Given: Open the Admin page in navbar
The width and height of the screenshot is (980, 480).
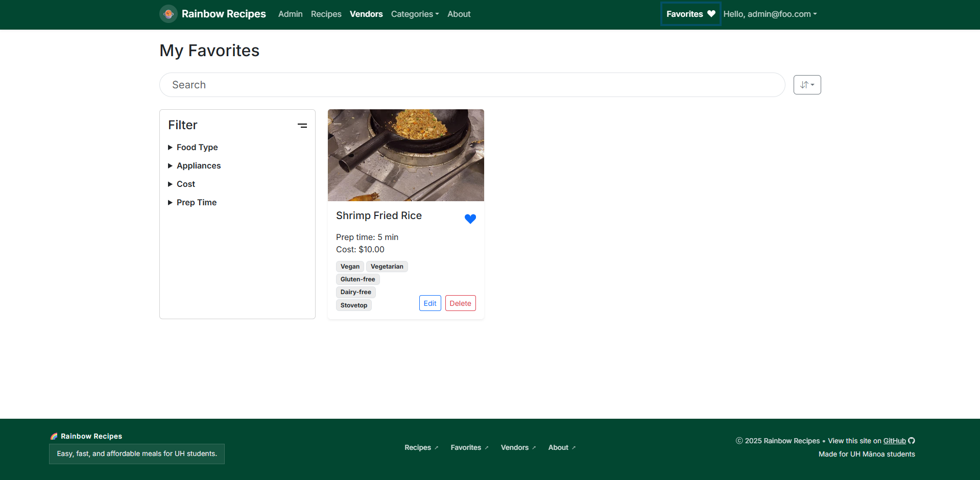Looking at the screenshot, I should coord(290,14).
